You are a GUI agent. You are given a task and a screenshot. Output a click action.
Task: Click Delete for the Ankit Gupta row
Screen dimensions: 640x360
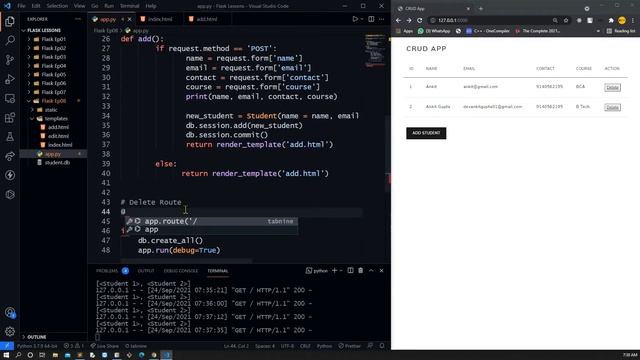click(x=612, y=107)
